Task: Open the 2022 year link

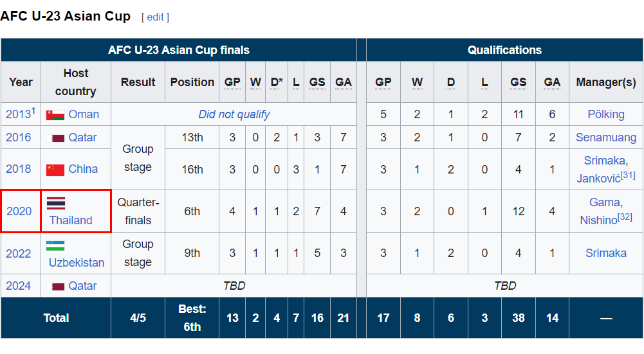Action: pos(19,254)
